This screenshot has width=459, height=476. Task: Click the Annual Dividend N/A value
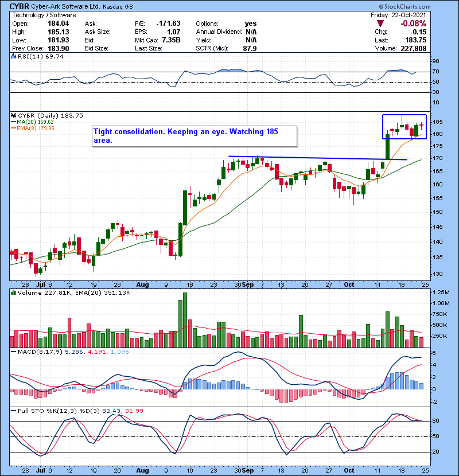[251, 32]
